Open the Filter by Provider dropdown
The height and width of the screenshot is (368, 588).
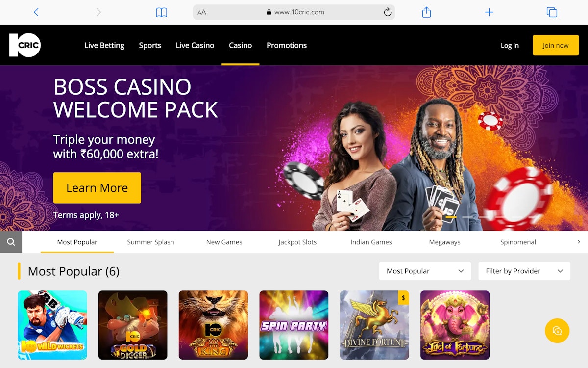click(x=524, y=271)
